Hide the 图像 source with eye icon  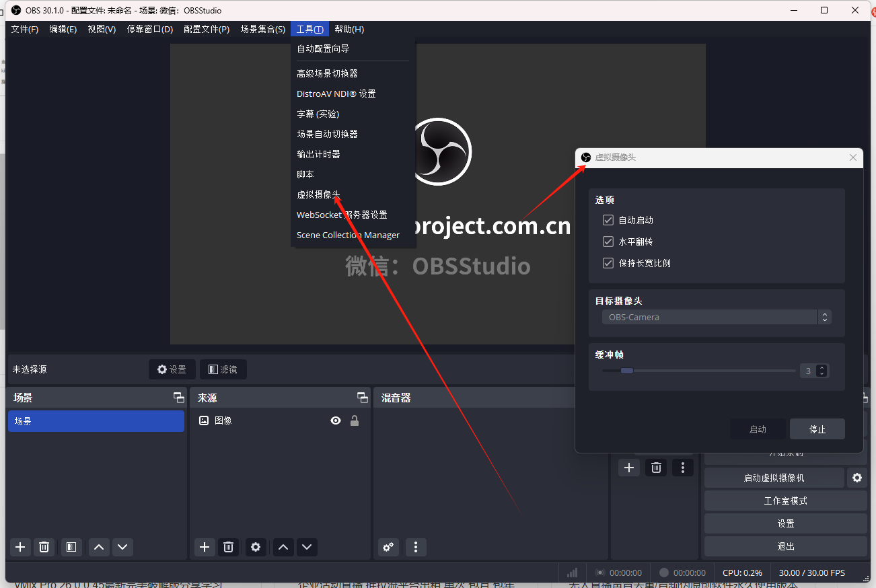point(336,420)
